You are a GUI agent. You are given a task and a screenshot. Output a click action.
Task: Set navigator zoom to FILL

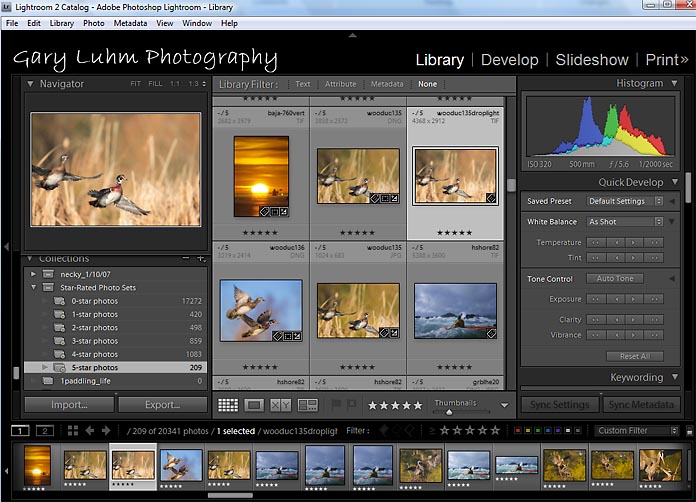155,83
